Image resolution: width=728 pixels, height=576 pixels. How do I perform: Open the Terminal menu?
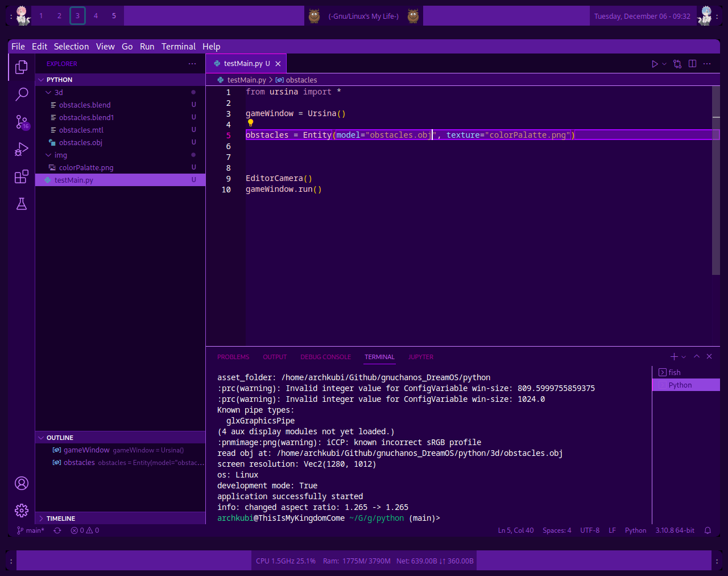(178, 46)
